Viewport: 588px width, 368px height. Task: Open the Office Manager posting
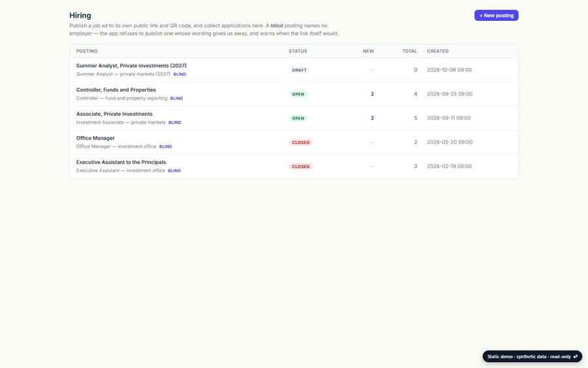[95, 138]
